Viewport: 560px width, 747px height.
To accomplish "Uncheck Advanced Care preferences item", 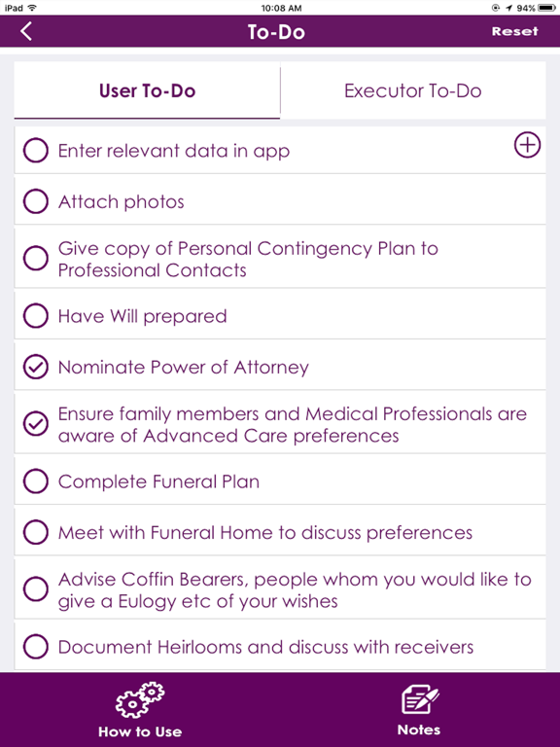I will [x=36, y=424].
